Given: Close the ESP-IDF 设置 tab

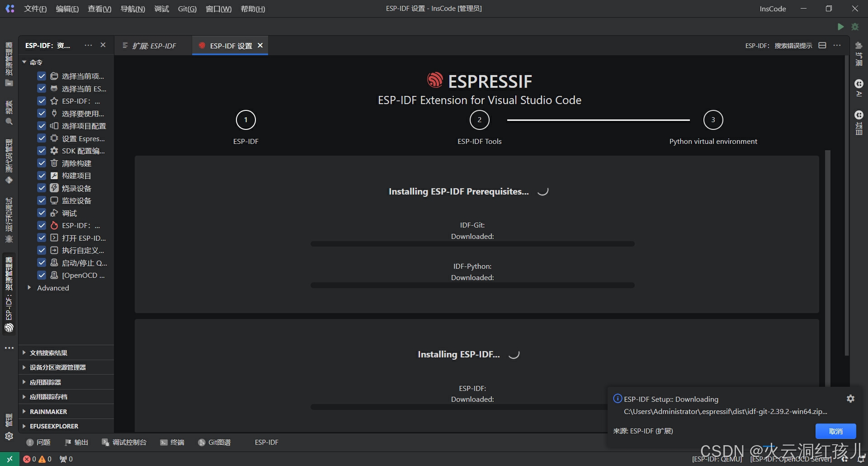Looking at the screenshot, I should click(260, 45).
